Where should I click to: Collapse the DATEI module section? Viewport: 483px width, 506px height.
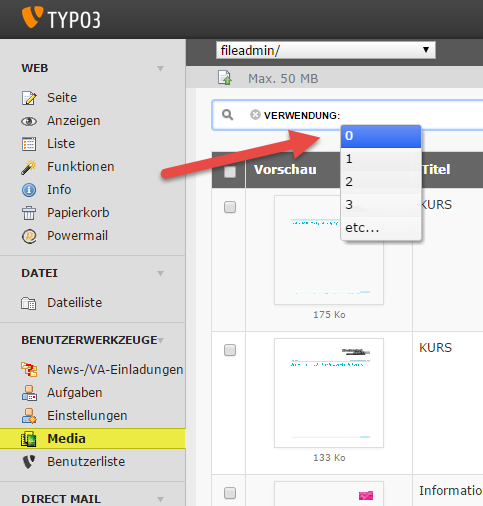point(160,274)
